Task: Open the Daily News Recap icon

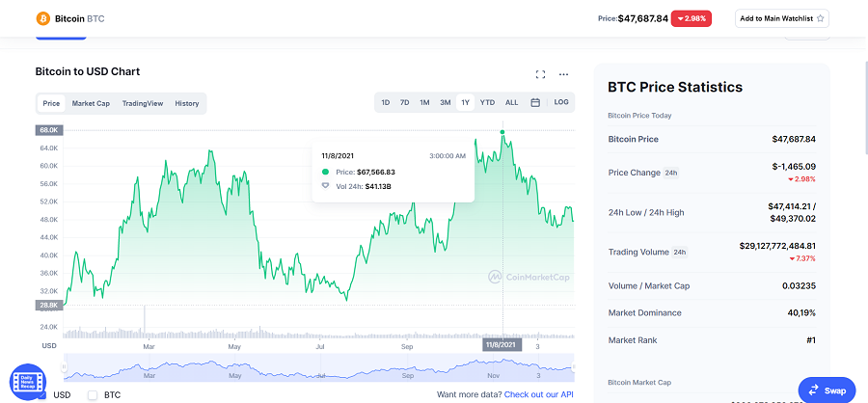Action: point(28,382)
